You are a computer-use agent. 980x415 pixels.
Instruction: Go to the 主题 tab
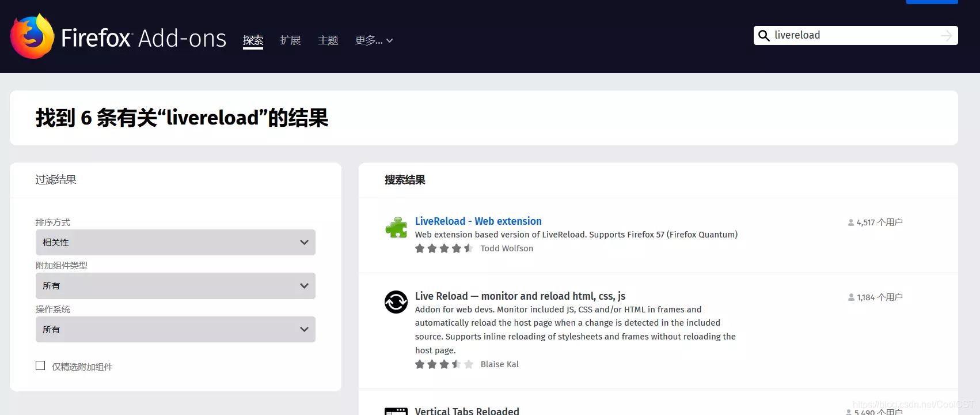click(x=328, y=40)
